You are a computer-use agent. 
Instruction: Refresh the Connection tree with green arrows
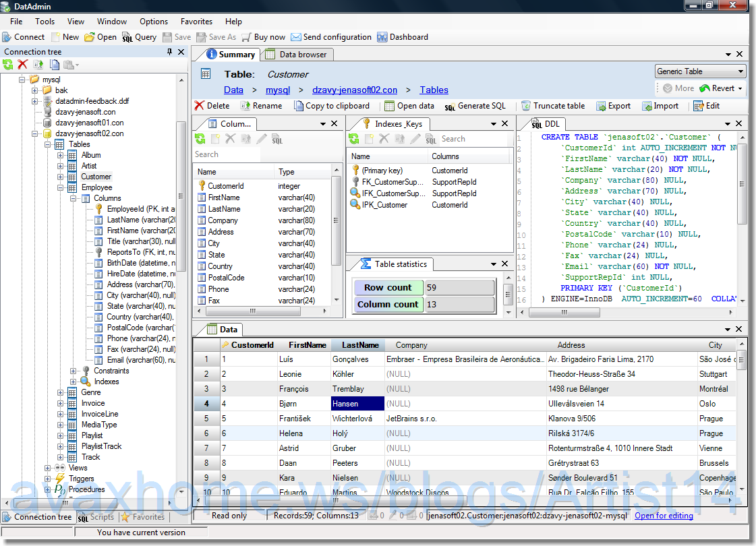(8, 65)
